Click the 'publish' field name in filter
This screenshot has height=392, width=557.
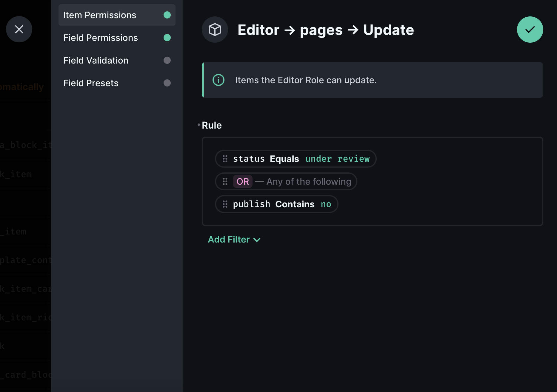tap(252, 204)
